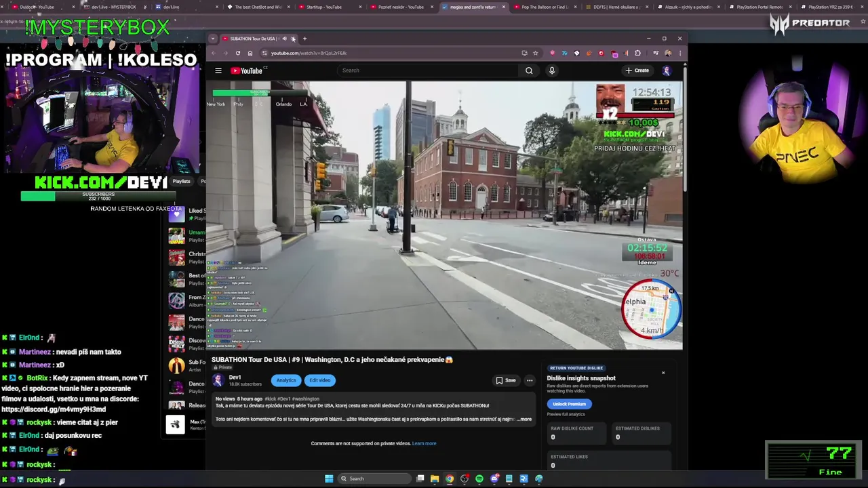
Task: Click the Dev1 channel avatar
Action: (218, 380)
